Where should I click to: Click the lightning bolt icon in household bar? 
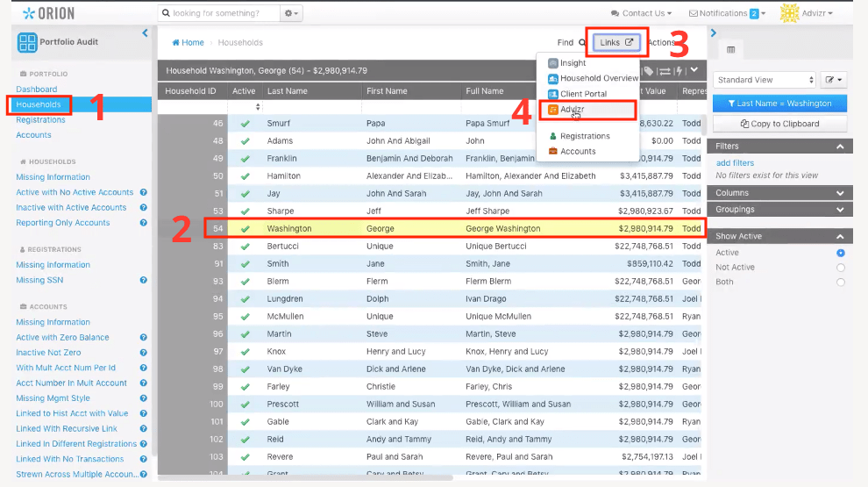pos(679,71)
